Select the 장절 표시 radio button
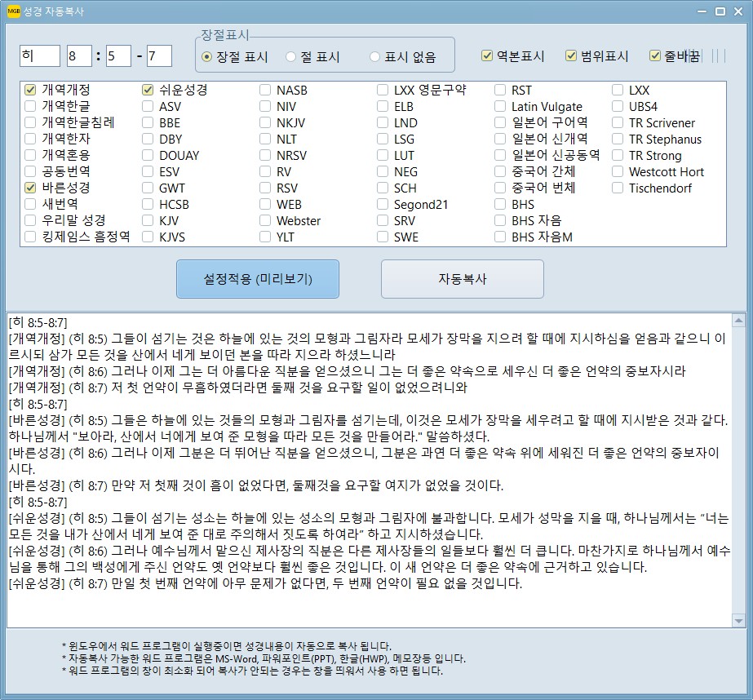Viewport: 753px width, 700px height. click(x=206, y=57)
